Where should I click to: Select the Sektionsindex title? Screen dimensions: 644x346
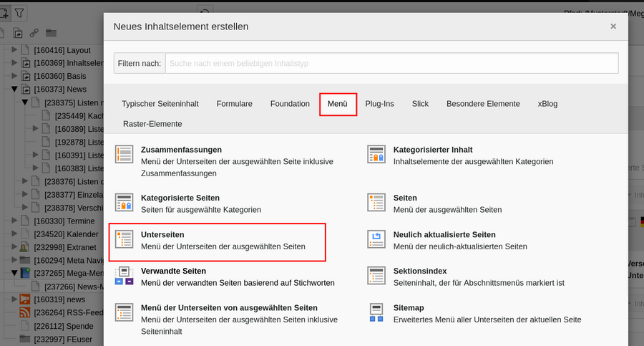[x=420, y=271]
